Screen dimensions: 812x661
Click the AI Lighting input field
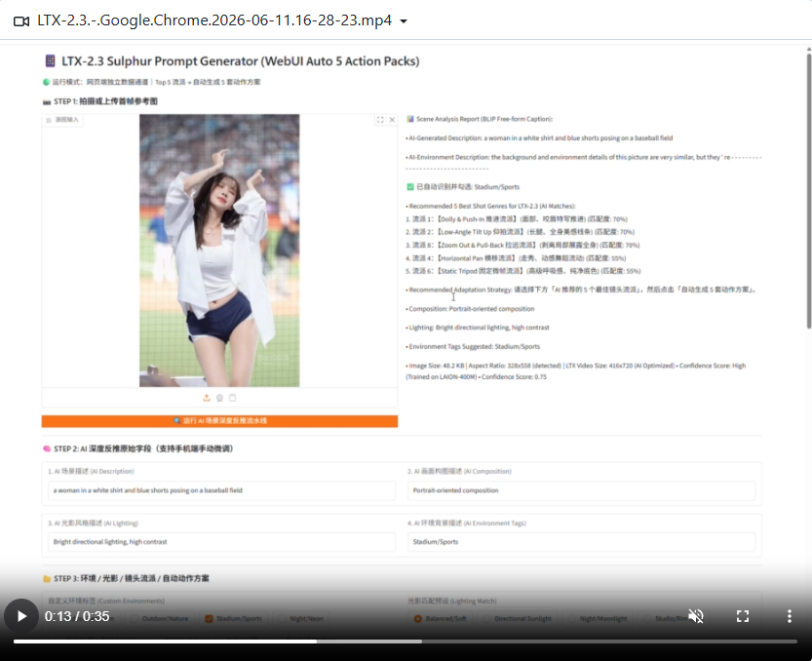point(220,542)
